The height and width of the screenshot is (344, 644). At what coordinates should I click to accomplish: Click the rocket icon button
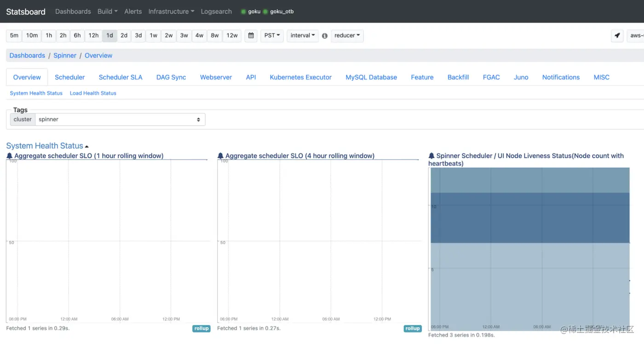tap(617, 35)
